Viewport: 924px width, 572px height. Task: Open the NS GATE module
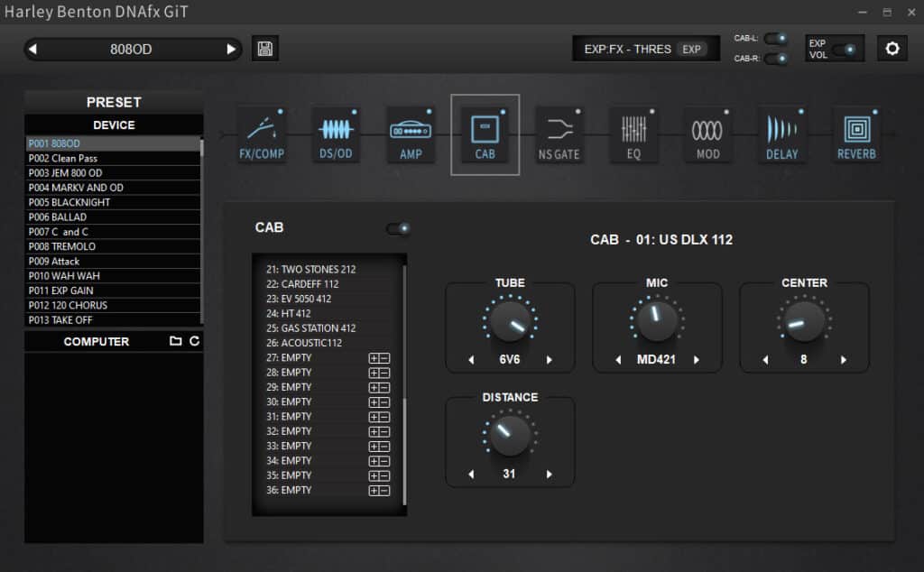click(559, 135)
